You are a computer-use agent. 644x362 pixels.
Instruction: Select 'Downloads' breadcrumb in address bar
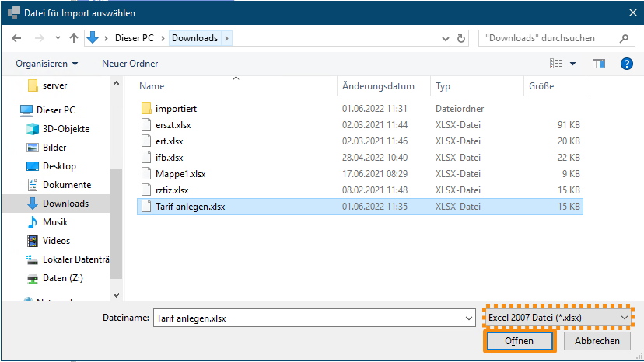point(194,38)
